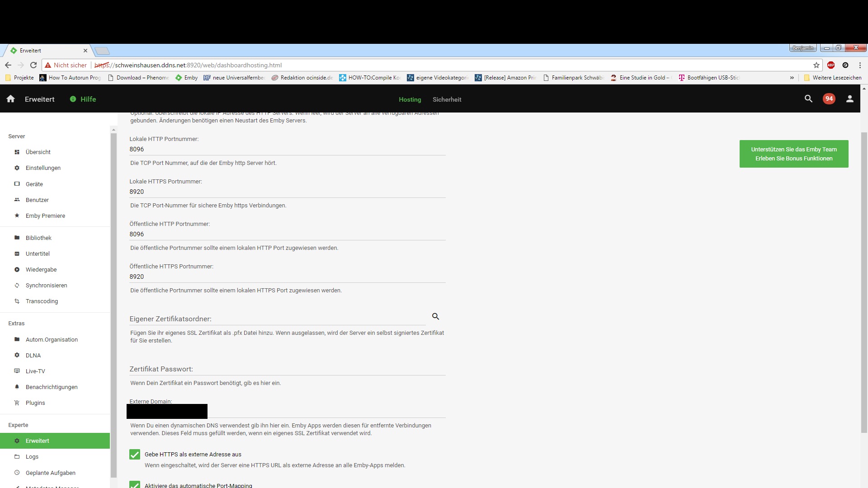Image resolution: width=868 pixels, height=488 pixels.
Task: Click the Öffentliche HTTP Portnummer field
Action: [288, 234]
